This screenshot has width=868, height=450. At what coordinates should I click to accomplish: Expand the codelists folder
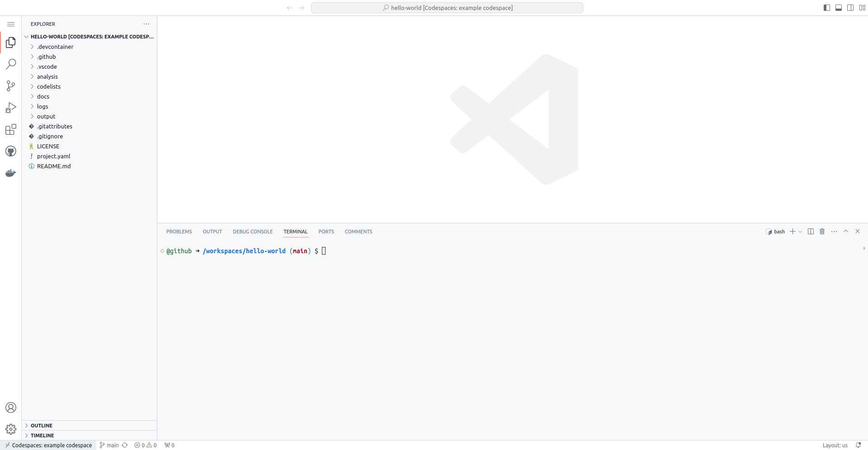(90, 86)
